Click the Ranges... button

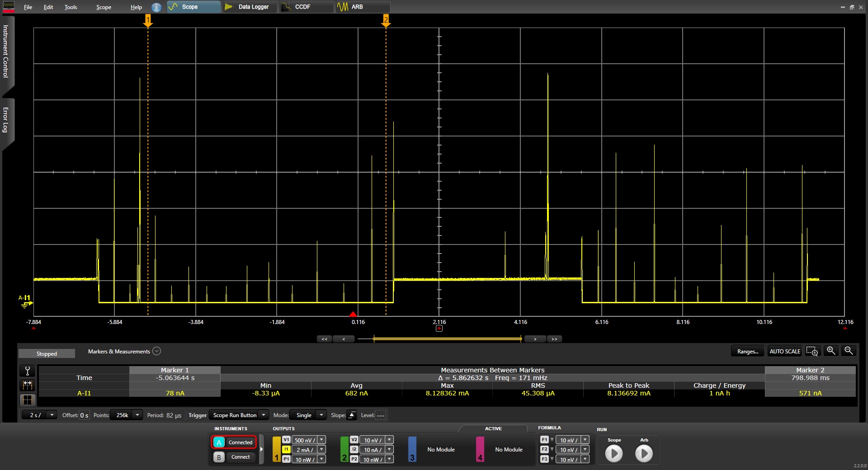coord(747,351)
